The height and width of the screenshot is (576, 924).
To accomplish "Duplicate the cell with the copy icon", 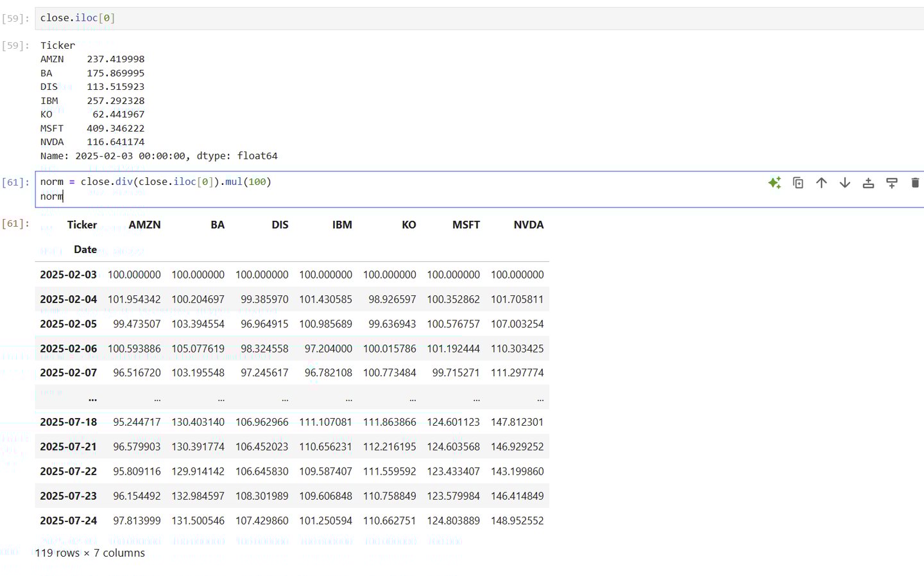I will 798,183.
